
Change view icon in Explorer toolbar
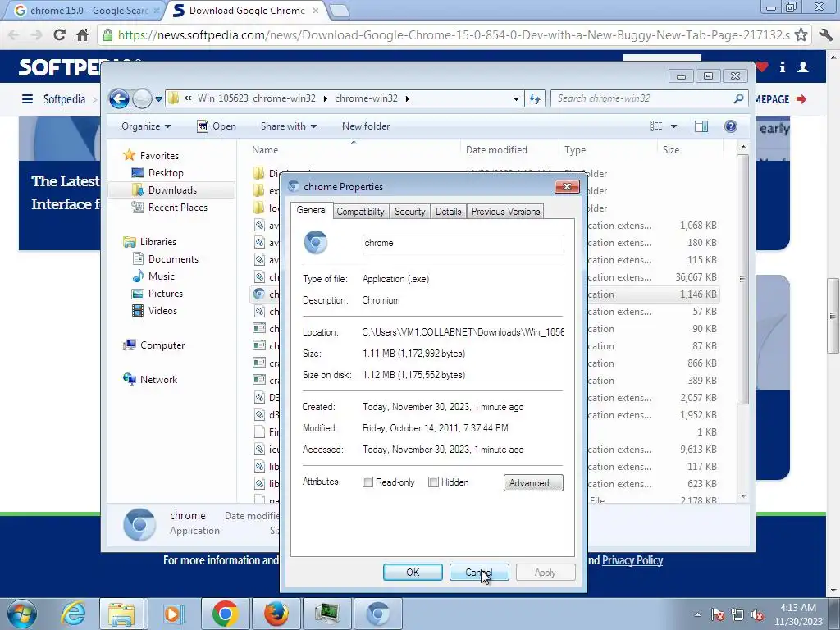(656, 126)
